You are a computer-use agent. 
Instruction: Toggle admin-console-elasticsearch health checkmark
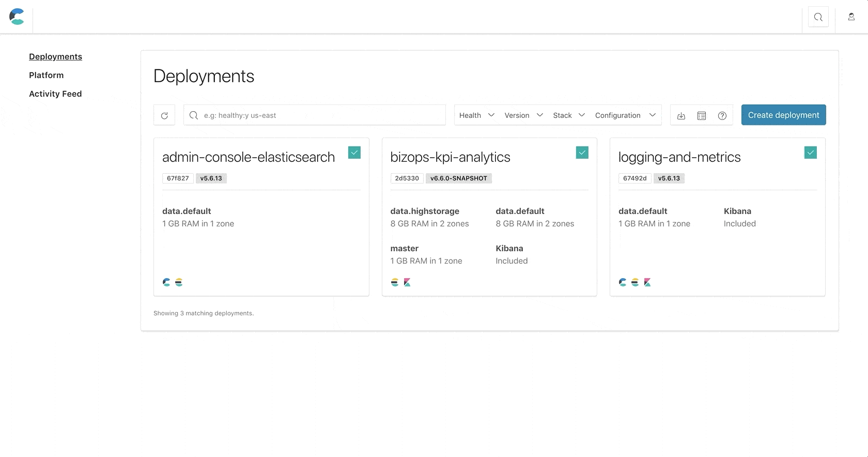(354, 153)
